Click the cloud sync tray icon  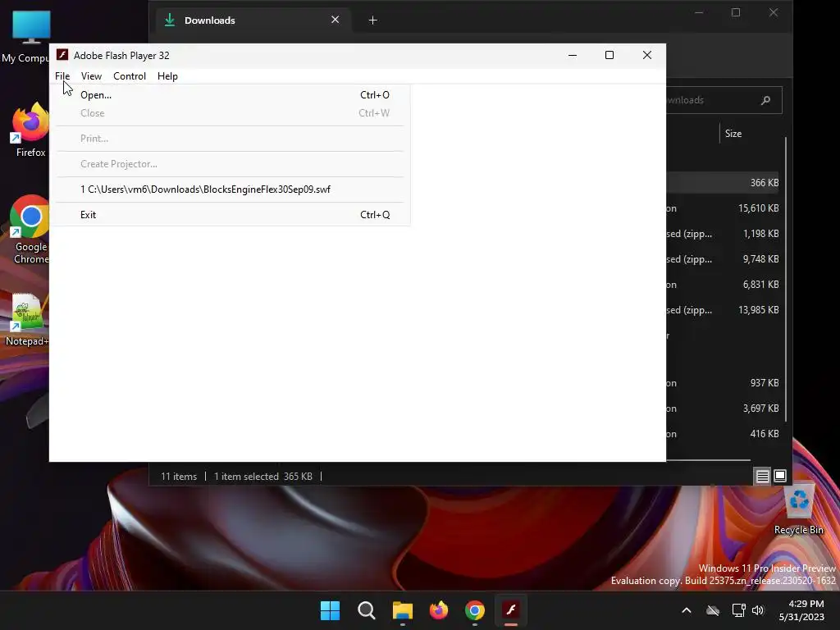tap(713, 610)
